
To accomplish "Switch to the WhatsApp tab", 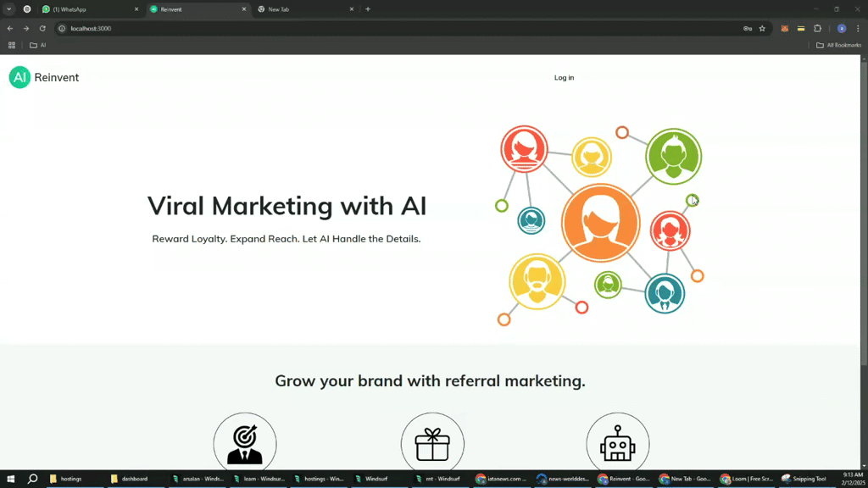I will point(85,9).
